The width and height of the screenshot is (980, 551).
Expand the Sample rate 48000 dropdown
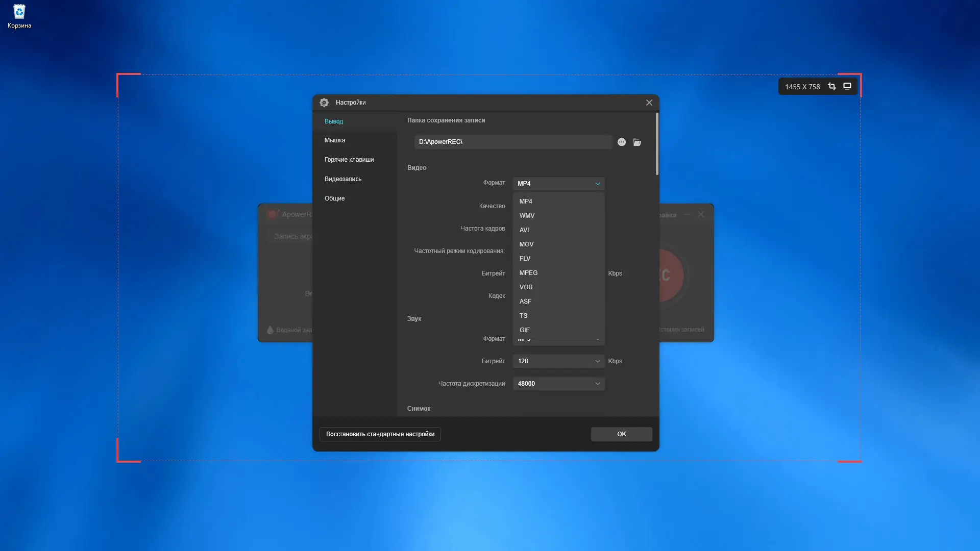(558, 384)
